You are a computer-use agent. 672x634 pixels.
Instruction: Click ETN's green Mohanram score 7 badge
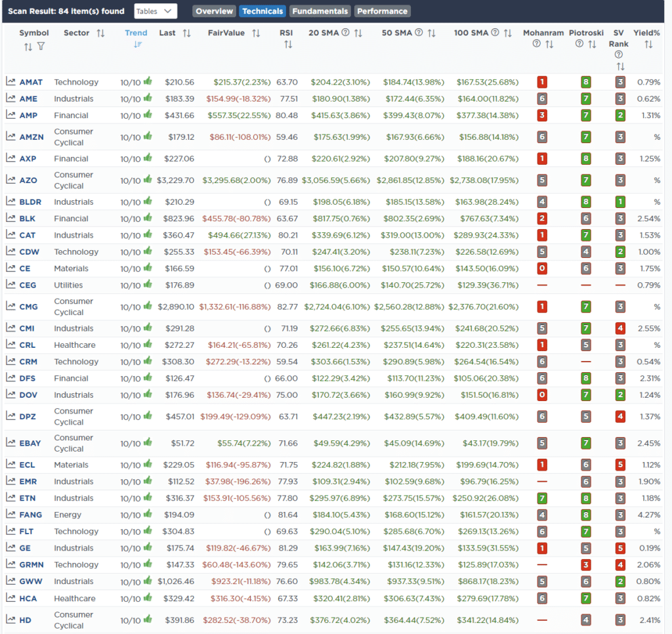coord(542,499)
